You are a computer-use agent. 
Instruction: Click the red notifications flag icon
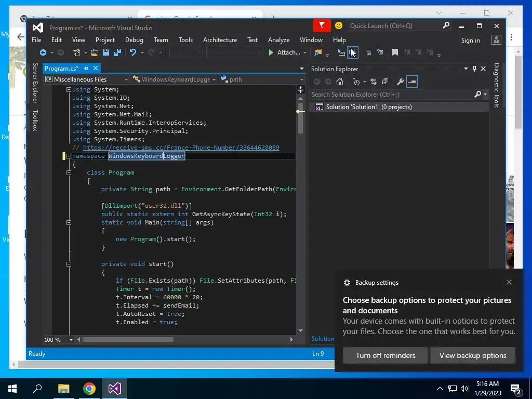pyautogui.click(x=322, y=26)
